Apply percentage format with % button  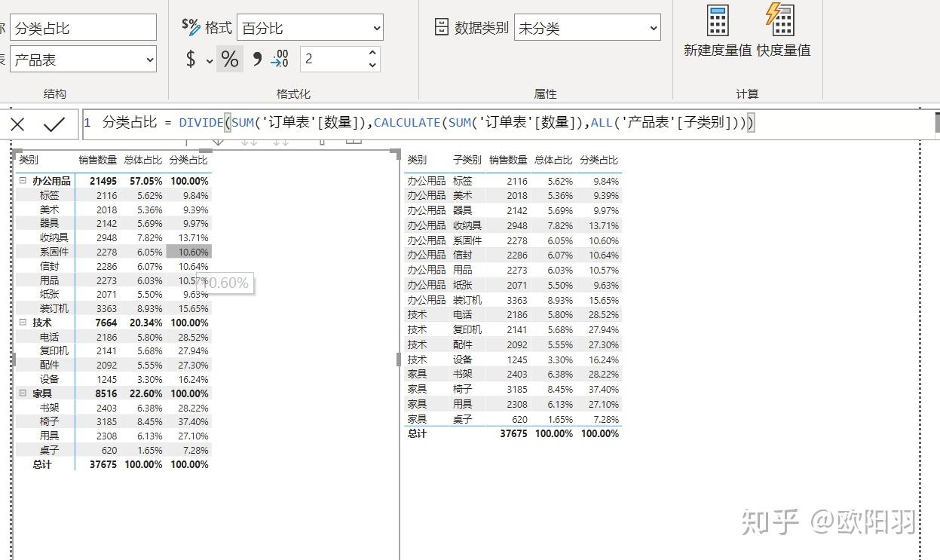point(230,59)
